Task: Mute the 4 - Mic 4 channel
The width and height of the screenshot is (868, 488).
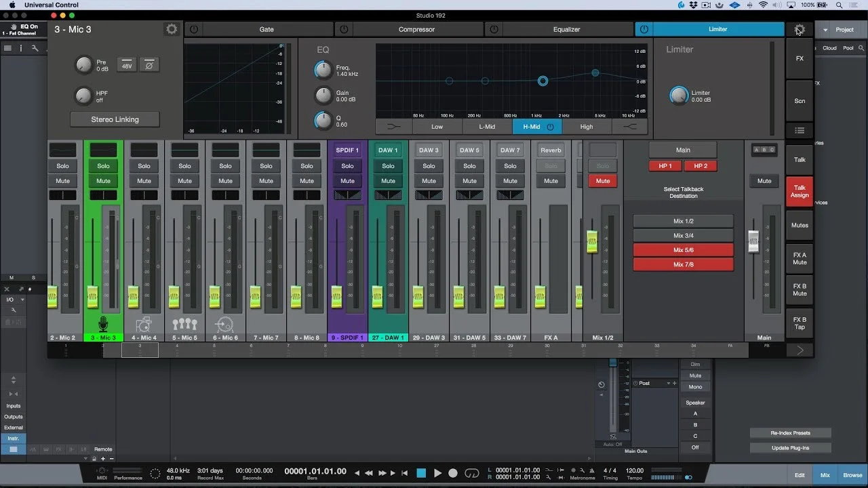Action: [x=144, y=181]
